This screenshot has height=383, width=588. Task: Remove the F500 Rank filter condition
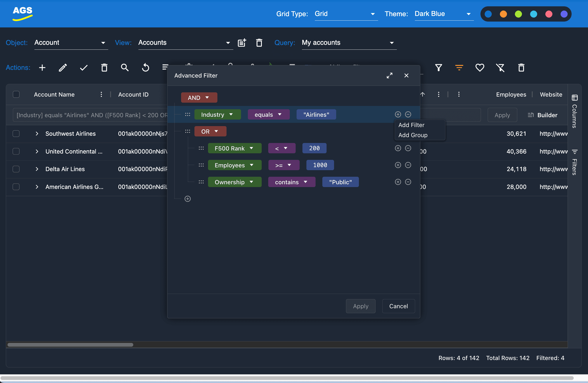[x=408, y=148]
